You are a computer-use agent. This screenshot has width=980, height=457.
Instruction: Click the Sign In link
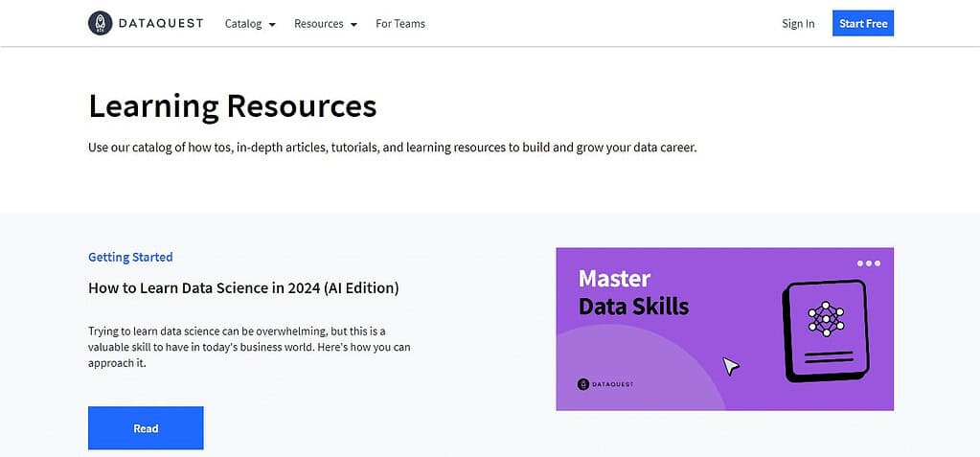(x=798, y=24)
